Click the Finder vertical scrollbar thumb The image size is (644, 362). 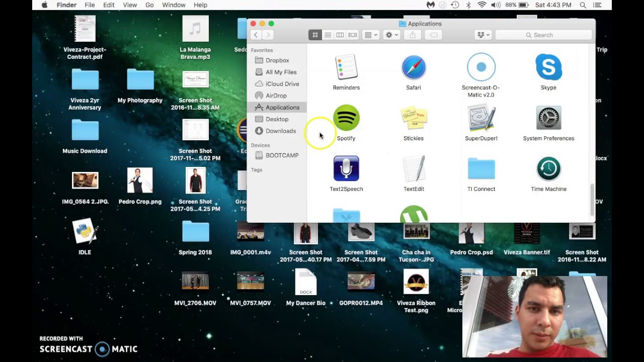[x=592, y=199]
